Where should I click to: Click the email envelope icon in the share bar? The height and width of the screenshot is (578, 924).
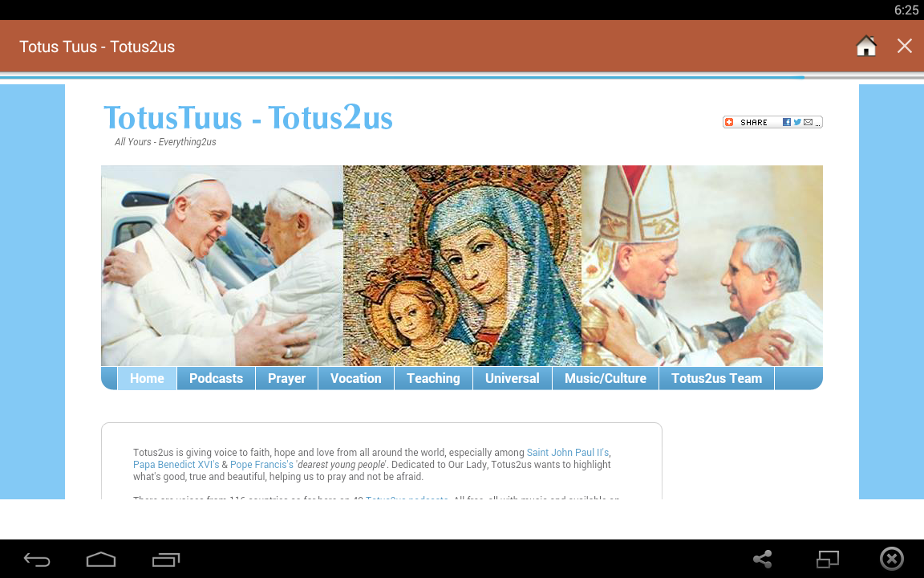point(808,122)
